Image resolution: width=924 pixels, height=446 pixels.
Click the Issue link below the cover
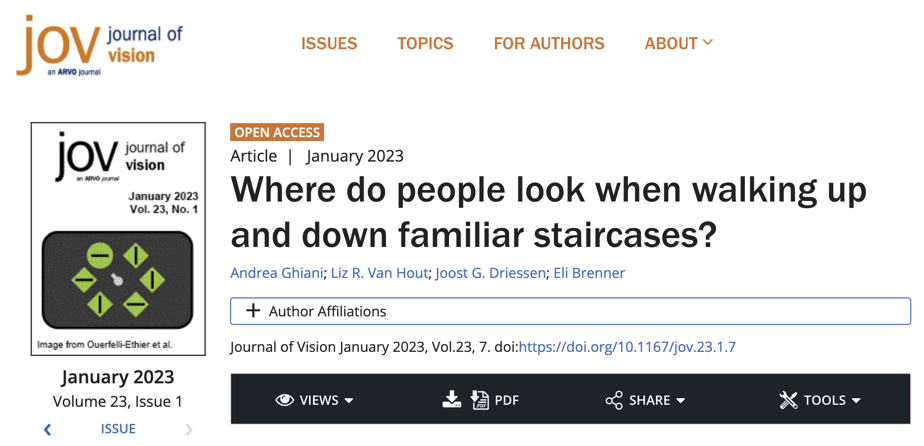118,429
